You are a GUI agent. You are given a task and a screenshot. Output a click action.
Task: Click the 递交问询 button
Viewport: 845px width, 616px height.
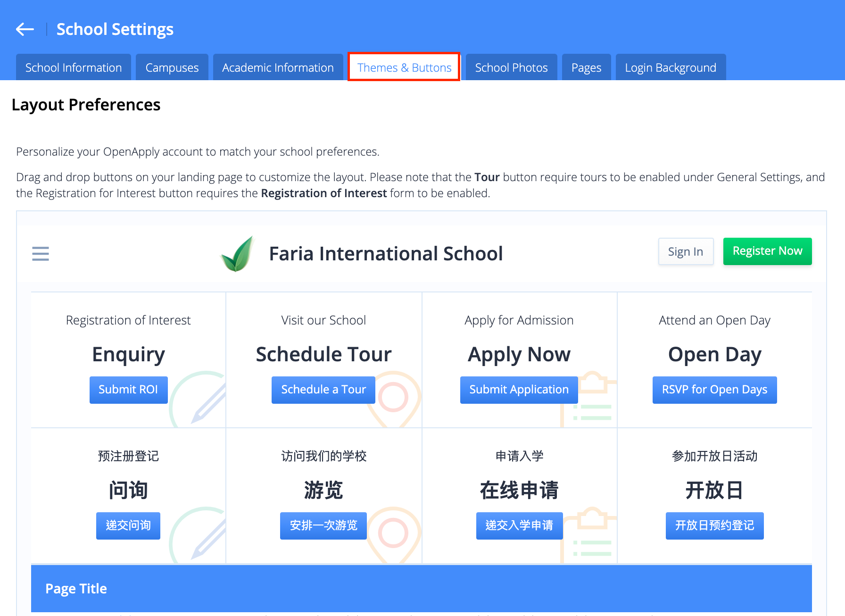click(128, 525)
